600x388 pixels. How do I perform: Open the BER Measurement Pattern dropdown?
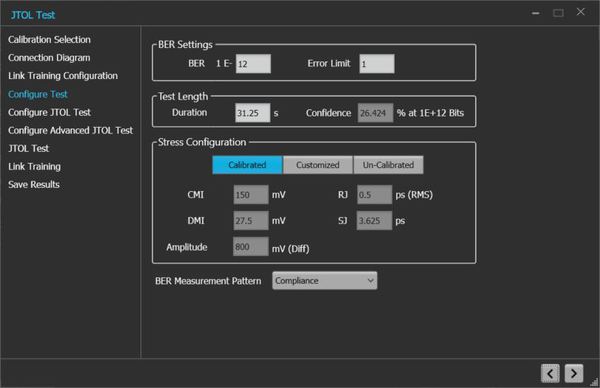[324, 280]
